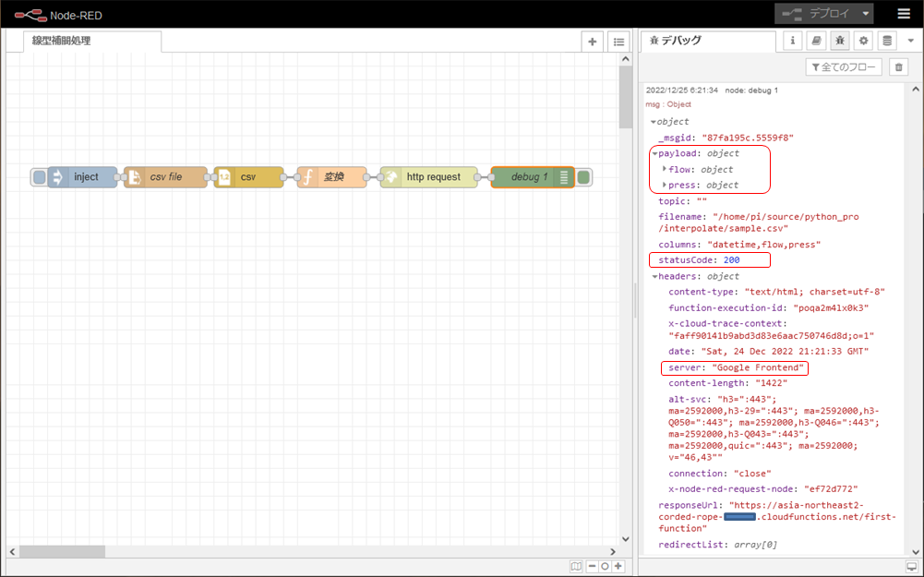Open the hamburger main menu

903,14
